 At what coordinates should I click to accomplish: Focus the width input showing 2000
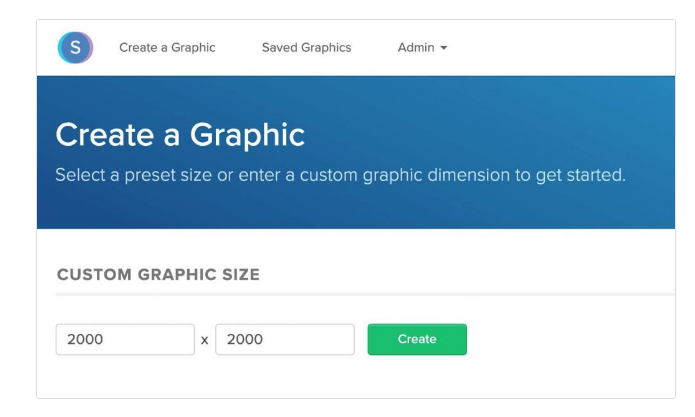click(125, 339)
